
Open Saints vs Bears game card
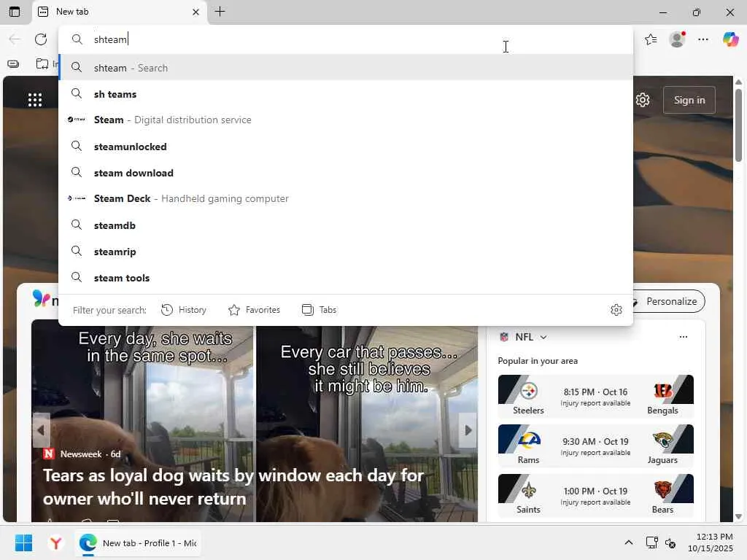coord(595,495)
